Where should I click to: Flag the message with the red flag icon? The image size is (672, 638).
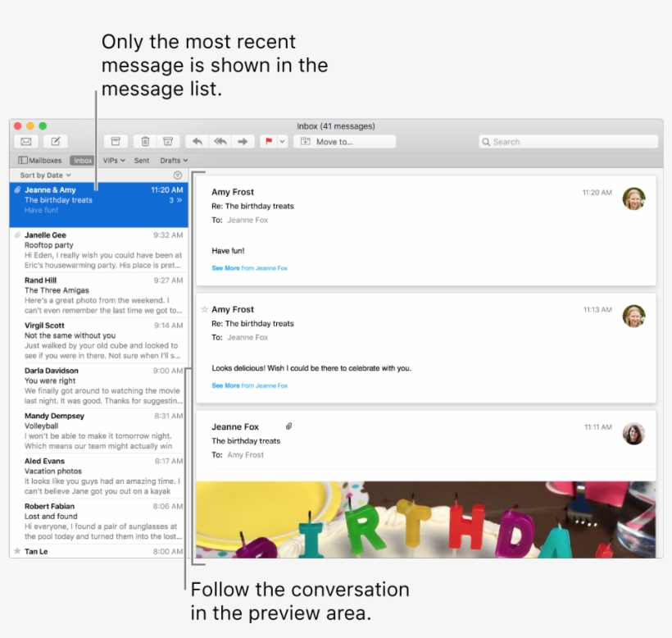coord(268,140)
